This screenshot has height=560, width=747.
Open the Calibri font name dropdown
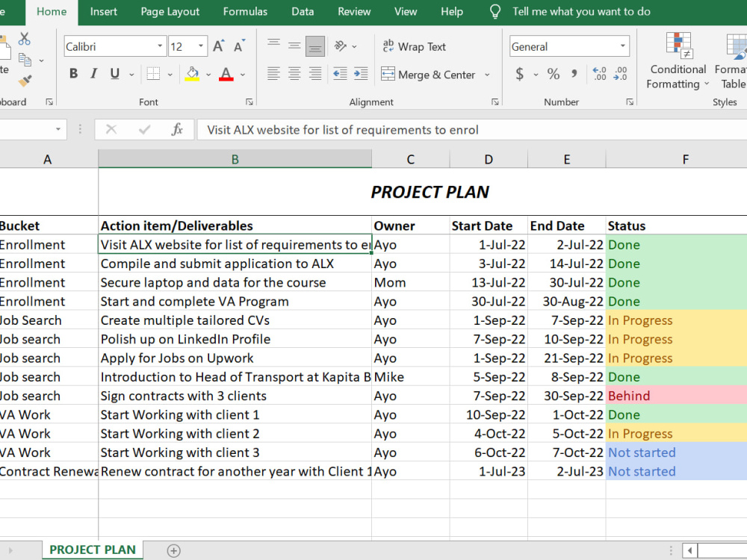tap(160, 46)
